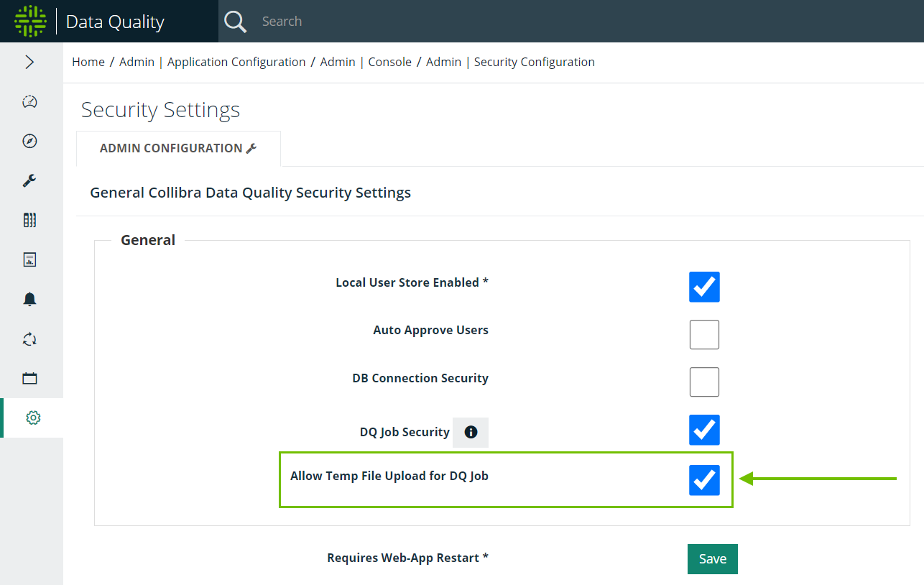Toggle Allow Temp File Upload checkbox
The height and width of the screenshot is (585, 924).
tap(704, 479)
